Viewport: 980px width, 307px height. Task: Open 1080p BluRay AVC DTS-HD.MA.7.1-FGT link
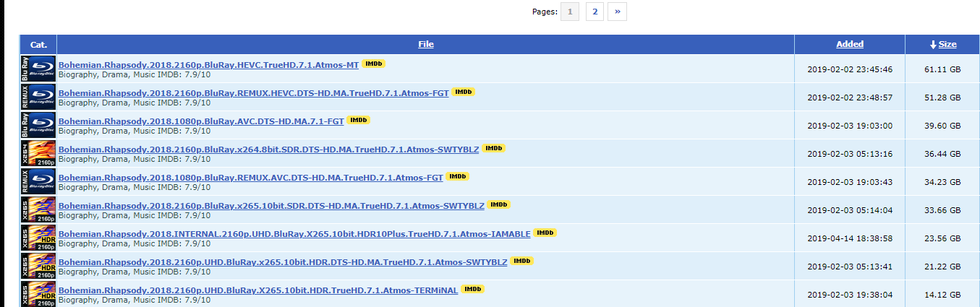click(x=201, y=121)
